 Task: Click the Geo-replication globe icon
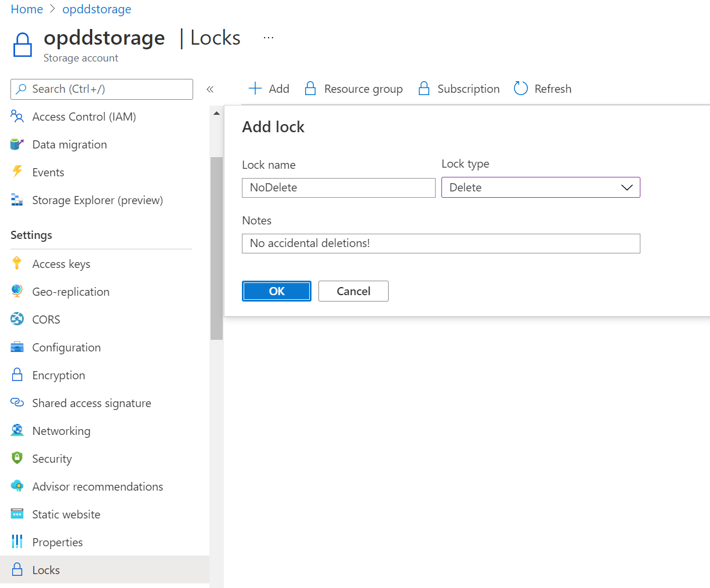click(17, 292)
